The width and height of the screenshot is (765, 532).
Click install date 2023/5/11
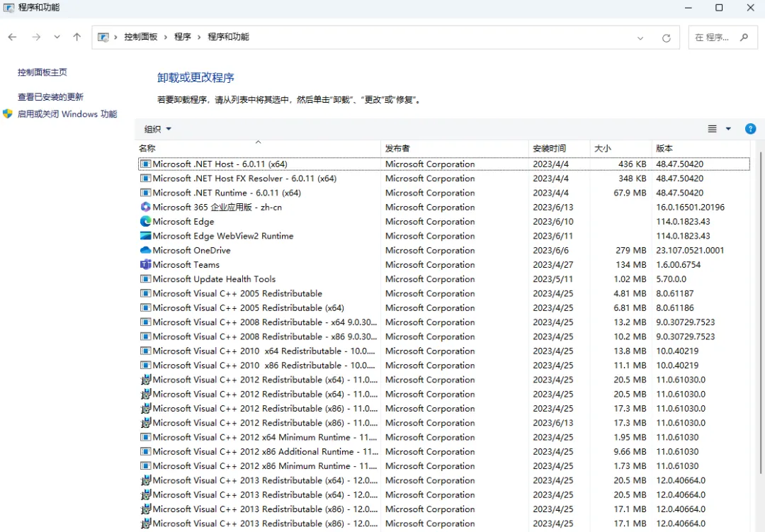pos(552,279)
